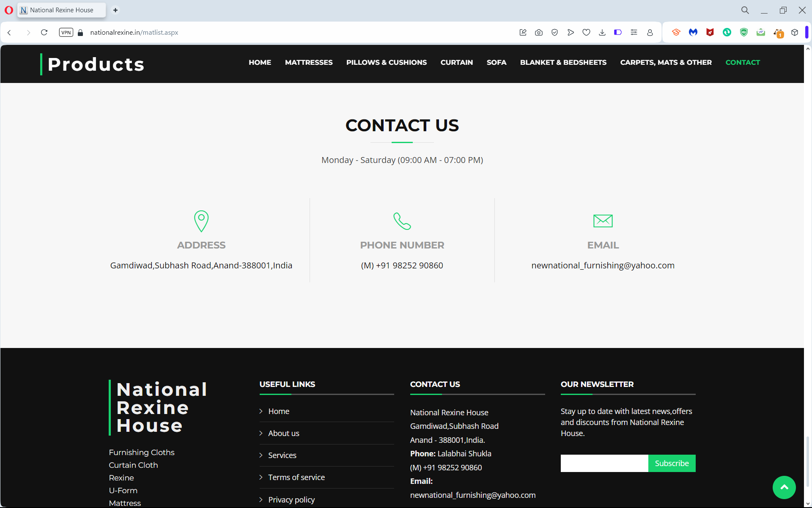The image size is (812, 508).
Task: Click the green back-to-top arrow button
Action: click(x=784, y=487)
